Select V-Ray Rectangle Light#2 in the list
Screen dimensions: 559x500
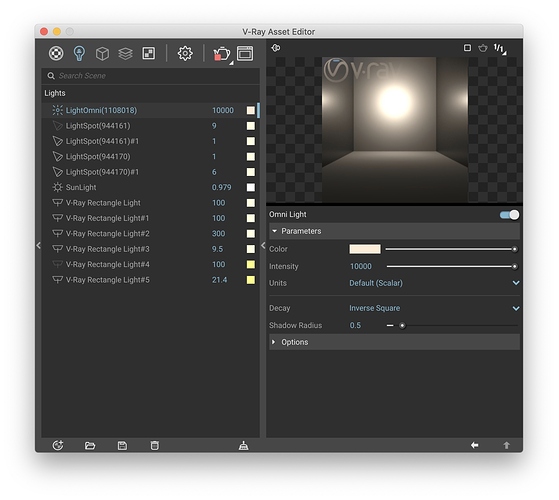tap(150, 233)
